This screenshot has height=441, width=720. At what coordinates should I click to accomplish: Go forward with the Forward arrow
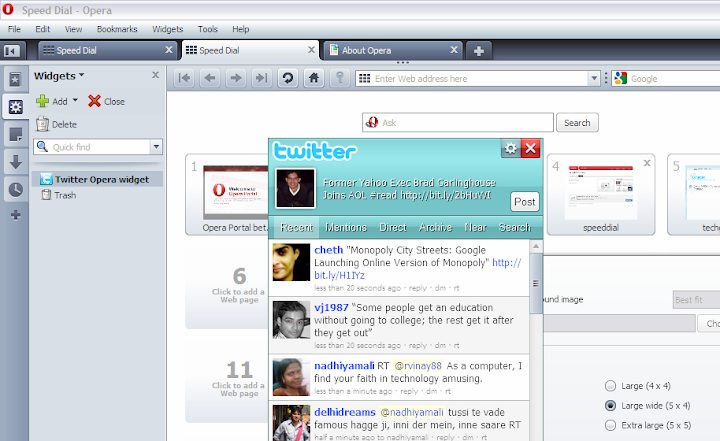coord(236,78)
